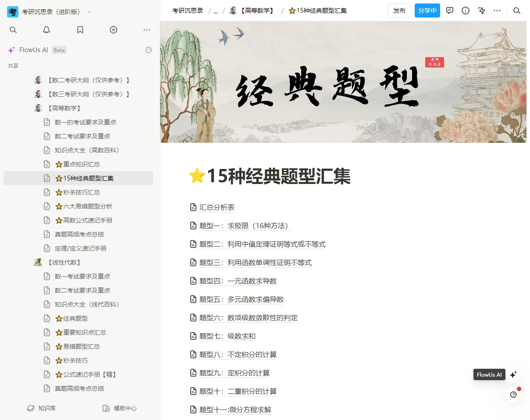Screen dimensions: 530x420
Task: Open 题型十：二重积分的计算
Action: (238, 391)
